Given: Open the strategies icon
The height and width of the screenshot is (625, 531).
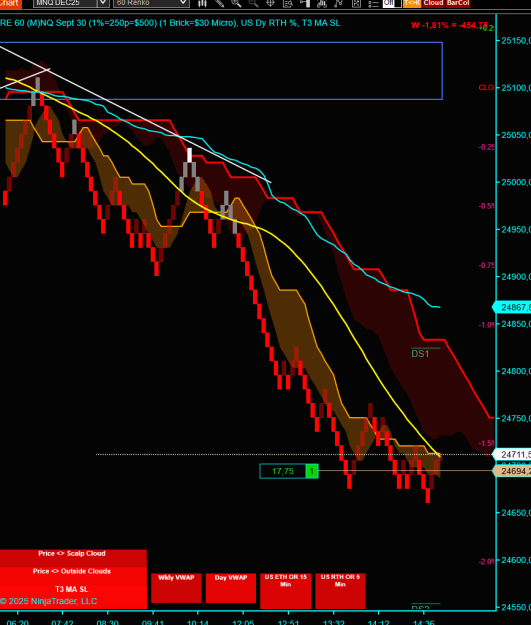Looking at the screenshot, I should click(x=339, y=3).
